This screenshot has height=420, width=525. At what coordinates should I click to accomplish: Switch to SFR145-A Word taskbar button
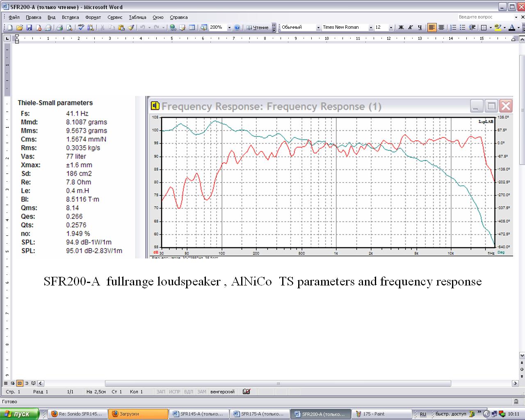coord(199,414)
